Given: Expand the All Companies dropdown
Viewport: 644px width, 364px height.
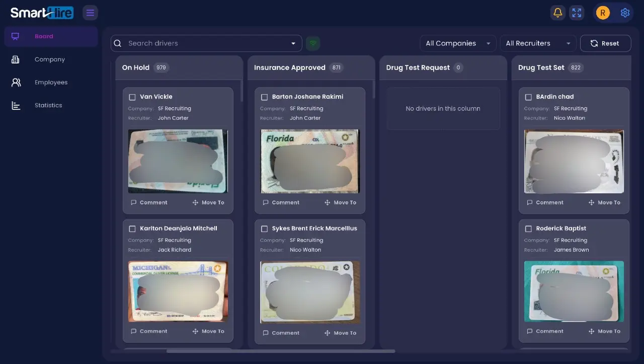Looking at the screenshot, I should (x=457, y=43).
